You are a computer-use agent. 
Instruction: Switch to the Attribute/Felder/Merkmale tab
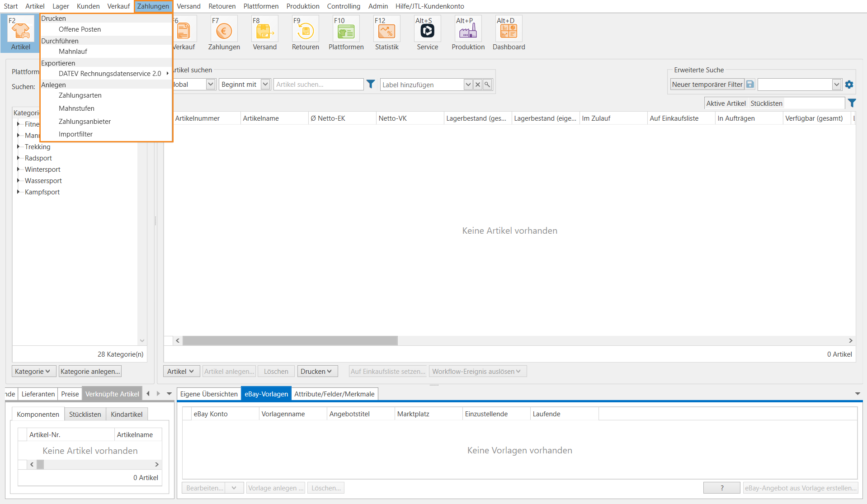[334, 394]
